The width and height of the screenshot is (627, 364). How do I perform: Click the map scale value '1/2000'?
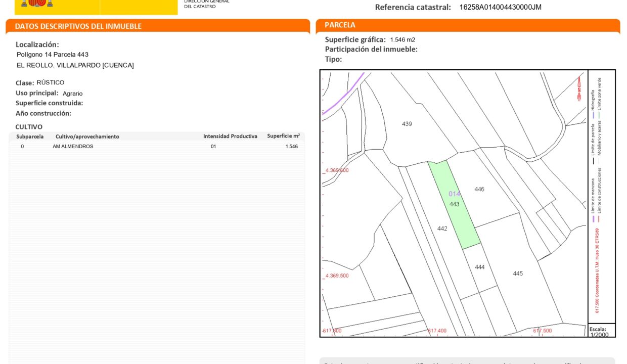click(x=600, y=335)
